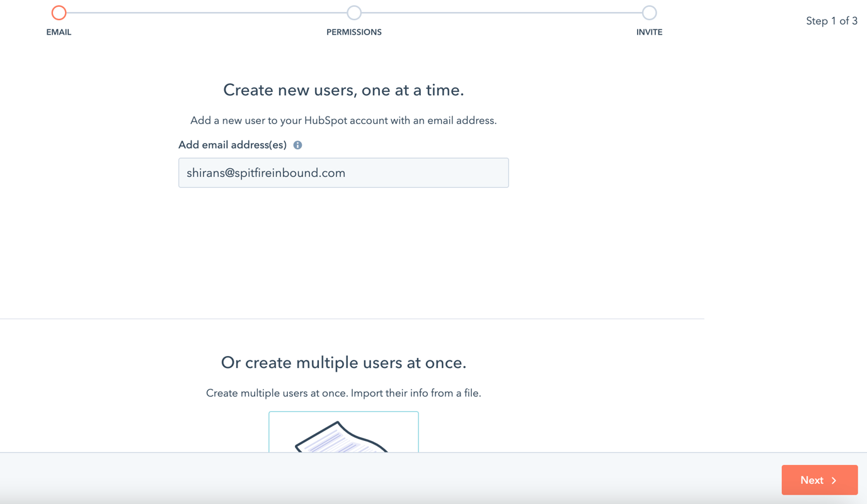The image size is (867, 504).
Task: Click the chevron arrow inside the Next button
Action: coord(835,479)
